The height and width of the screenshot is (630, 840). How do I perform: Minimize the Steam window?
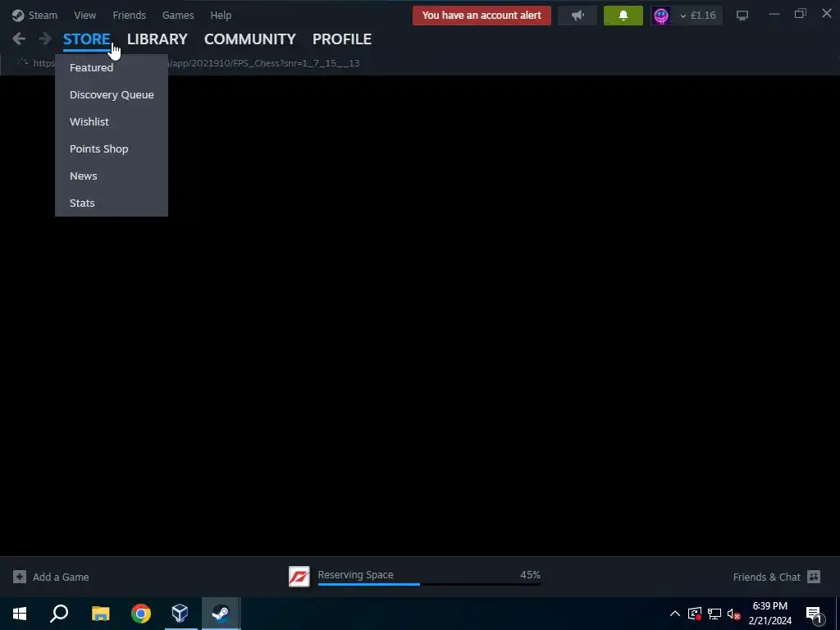tap(774, 15)
